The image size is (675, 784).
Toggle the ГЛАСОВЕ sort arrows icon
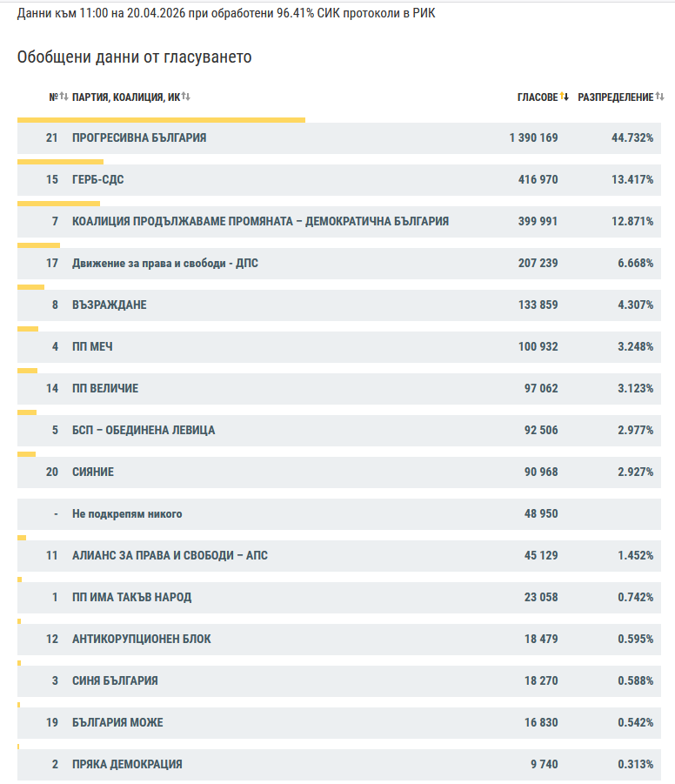565,97
